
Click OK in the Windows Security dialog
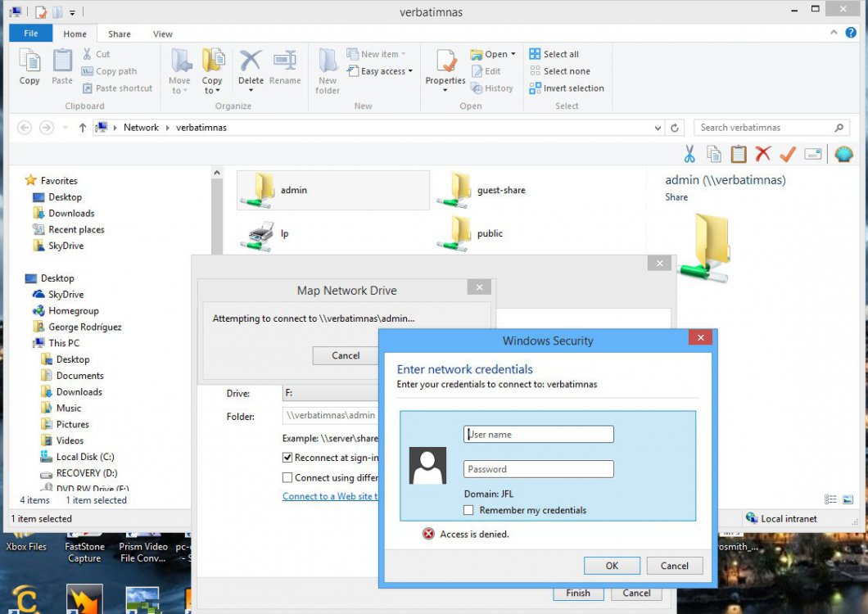(611, 565)
